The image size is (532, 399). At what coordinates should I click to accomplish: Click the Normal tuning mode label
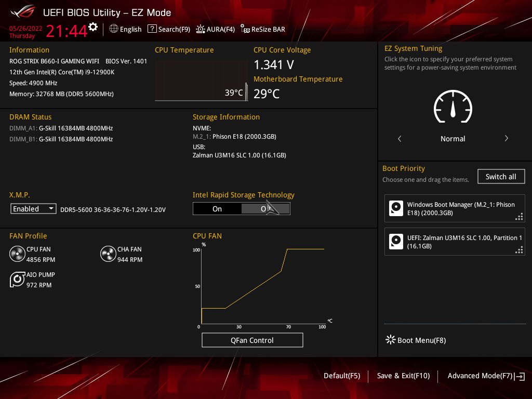click(453, 138)
